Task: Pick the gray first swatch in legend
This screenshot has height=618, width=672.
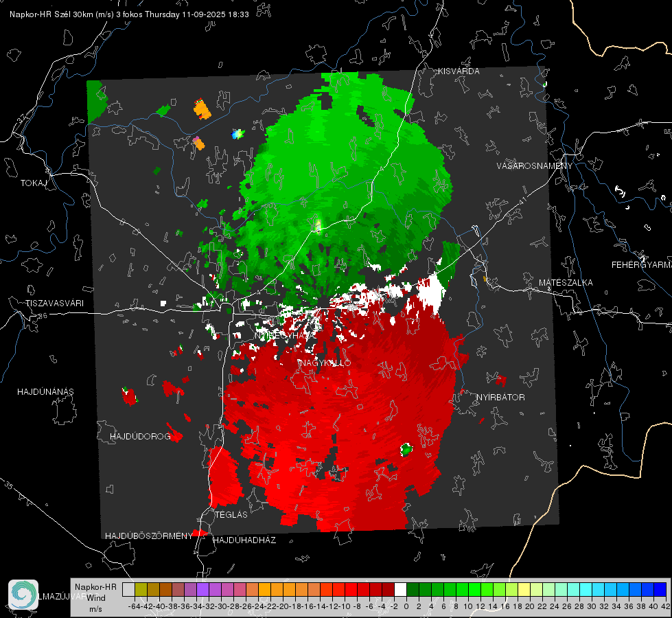Action: point(128,589)
